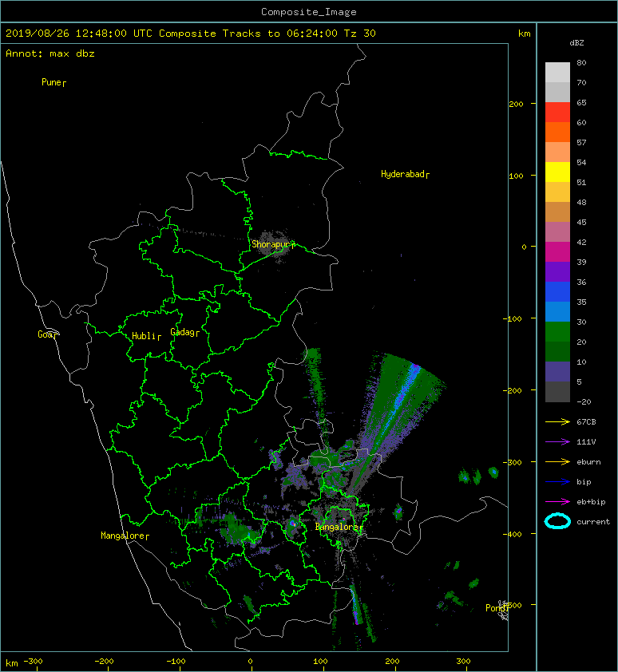The height and width of the screenshot is (672, 618).
Task: Click the km label at bottom-left corner
Action: point(12,663)
